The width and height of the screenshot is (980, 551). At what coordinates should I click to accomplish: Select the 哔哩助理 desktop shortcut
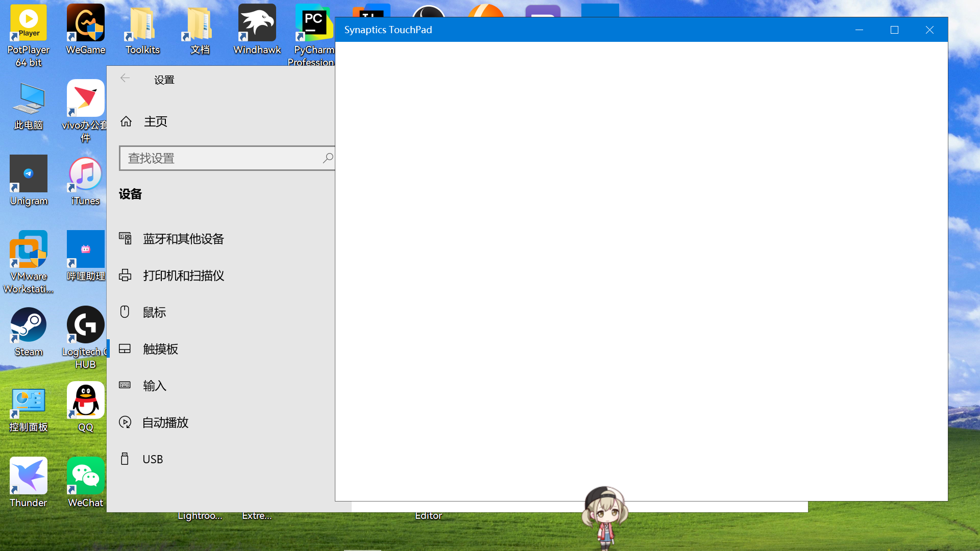pyautogui.click(x=86, y=256)
